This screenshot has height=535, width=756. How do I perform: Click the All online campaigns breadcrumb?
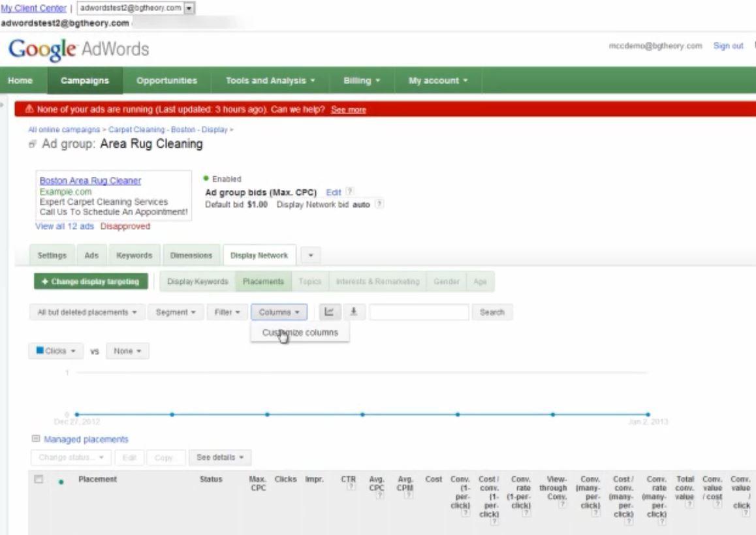coord(64,130)
